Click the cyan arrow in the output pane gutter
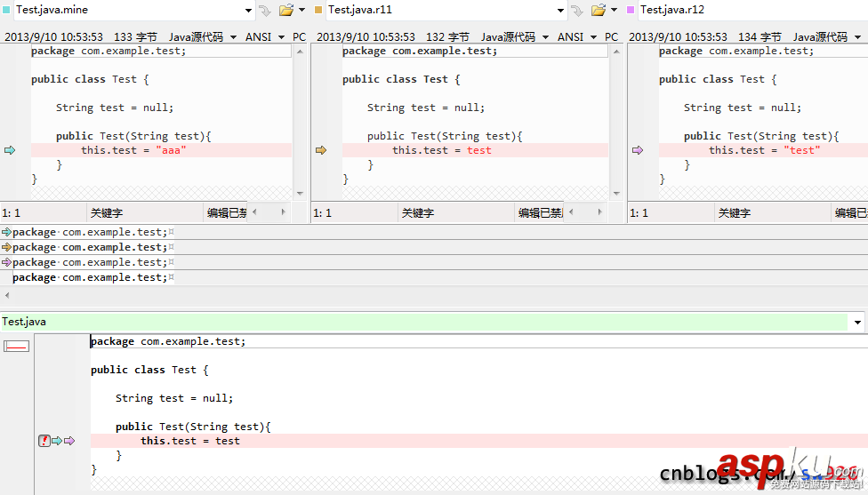The width and height of the screenshot is (868, 495). coord(57,441)
